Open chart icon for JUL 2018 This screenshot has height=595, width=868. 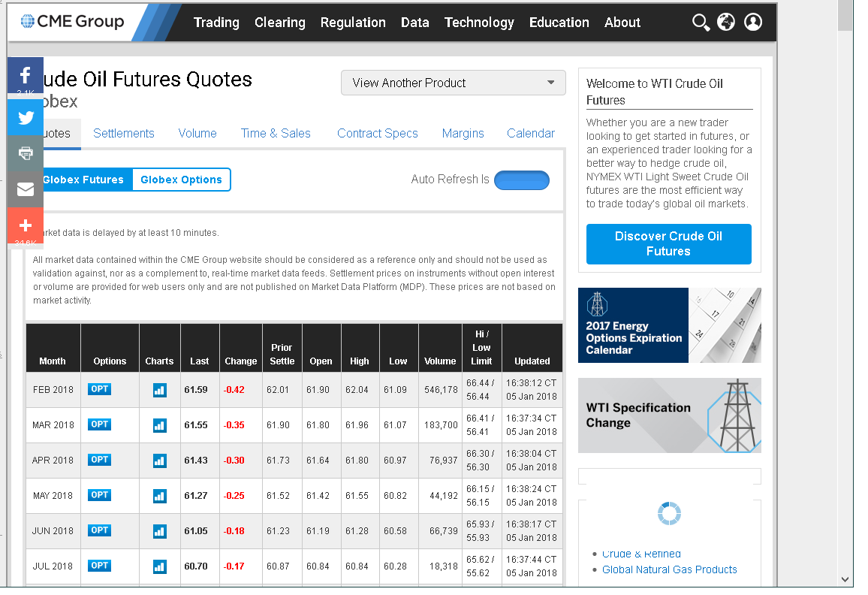point(159,566)
